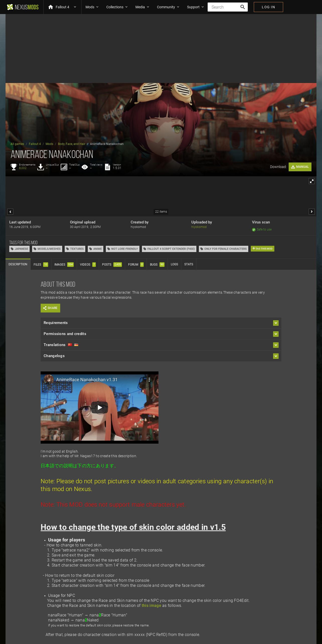This screenshot has height=644, width=322.
Task: Click the Endorsements trophy icon
Action: pos(14,167)
